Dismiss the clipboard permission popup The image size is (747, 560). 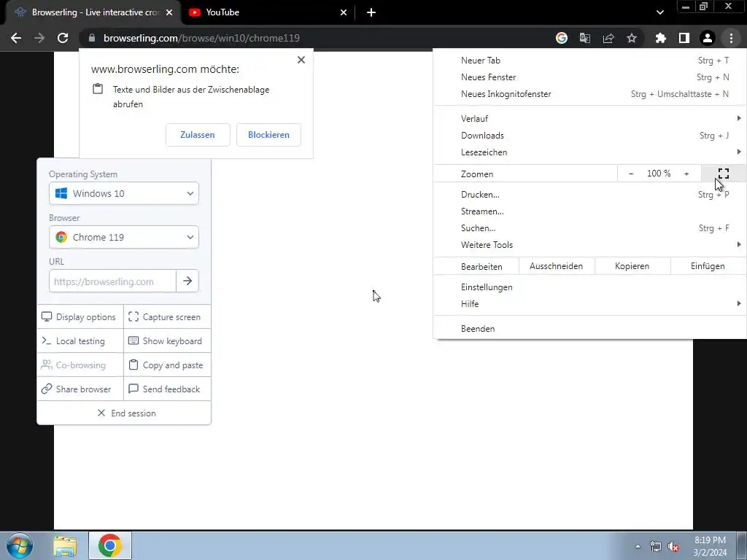click(301, 60)
